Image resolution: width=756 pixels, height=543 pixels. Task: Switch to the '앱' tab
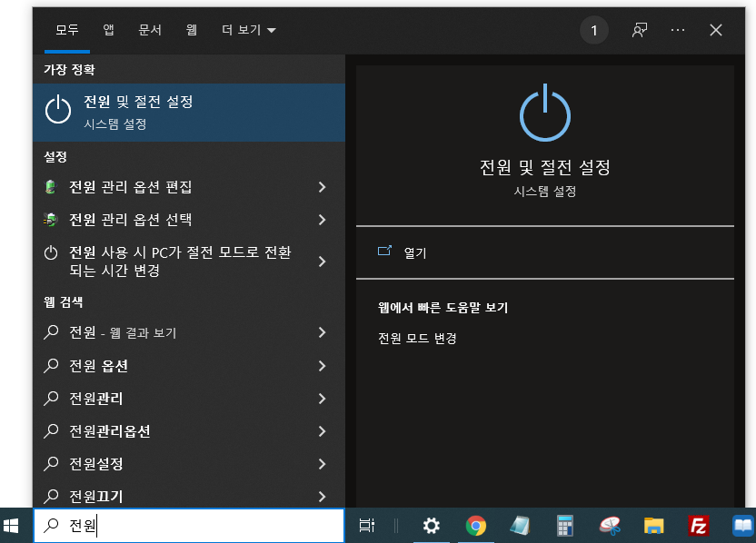(107, 29)
